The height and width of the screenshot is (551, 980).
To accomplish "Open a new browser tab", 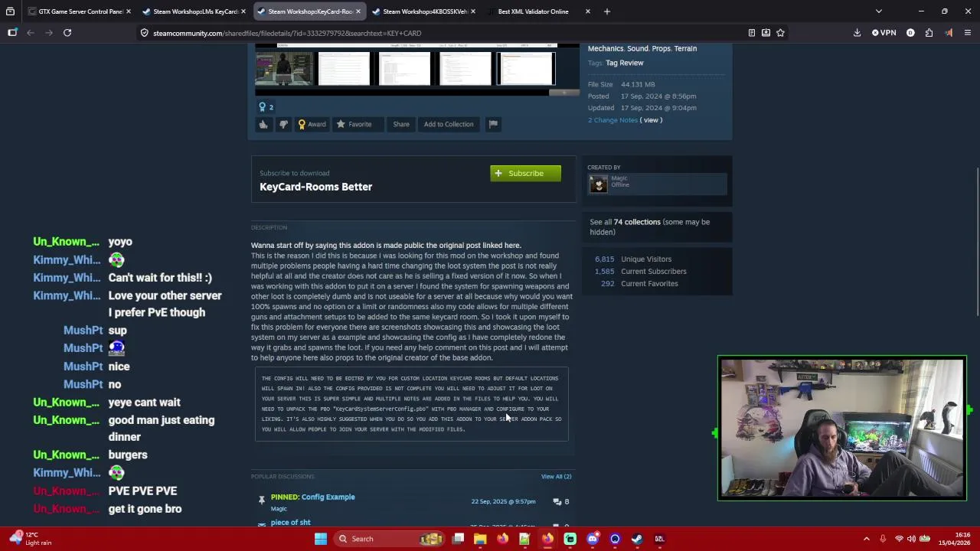I will (x=607, y=11).
